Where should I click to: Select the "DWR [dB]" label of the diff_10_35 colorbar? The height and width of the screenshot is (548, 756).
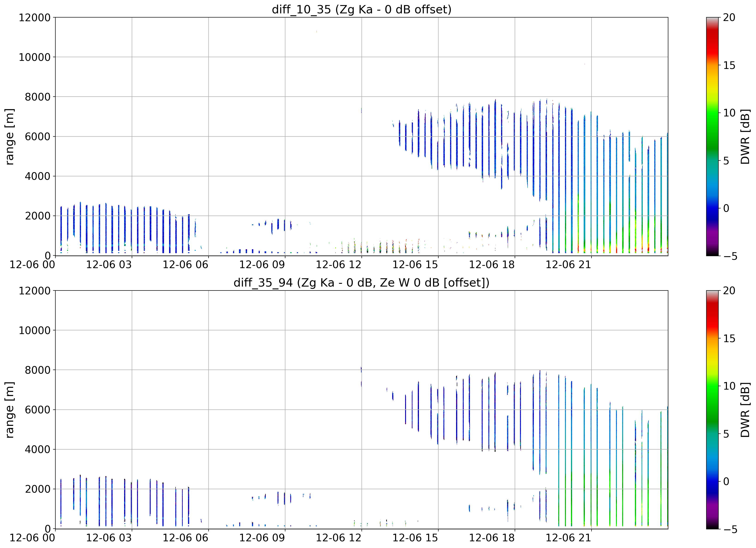tap(745, 136)
